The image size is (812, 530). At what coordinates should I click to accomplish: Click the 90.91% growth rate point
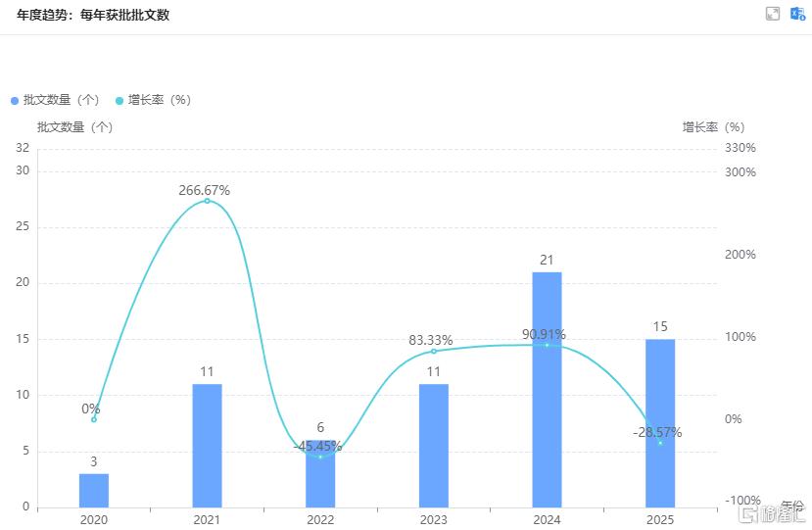[547, 345]
